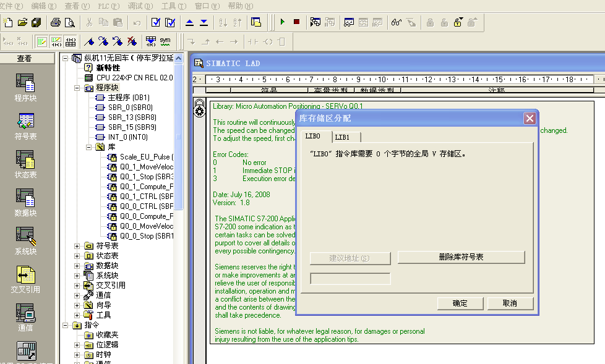The height and width of the screenshot is (364, 605).
Task: Open the 编辑(E) menu
Action: coord(43,6)
